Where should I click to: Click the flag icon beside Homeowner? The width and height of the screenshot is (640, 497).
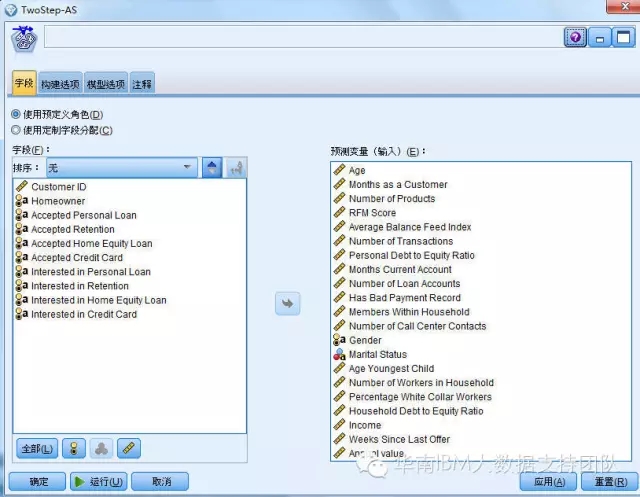click(x=22, y=201)
